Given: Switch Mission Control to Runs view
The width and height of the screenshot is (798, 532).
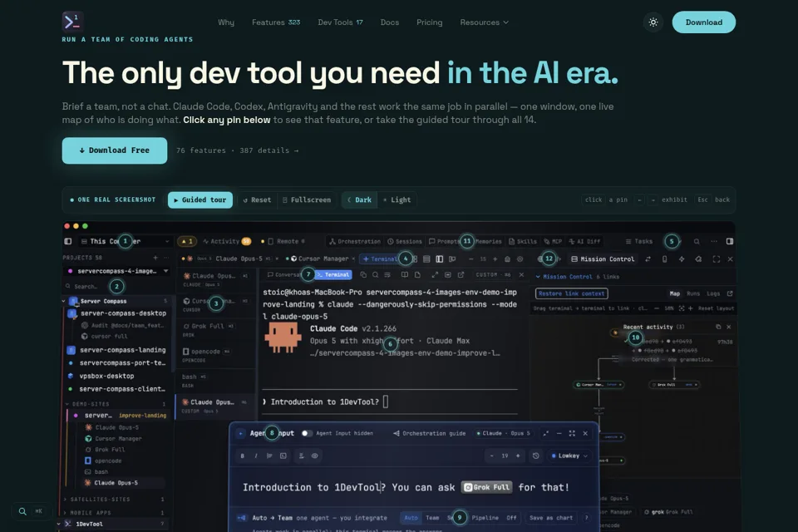Looking at the screenshot, I should [x=693, y=293].
